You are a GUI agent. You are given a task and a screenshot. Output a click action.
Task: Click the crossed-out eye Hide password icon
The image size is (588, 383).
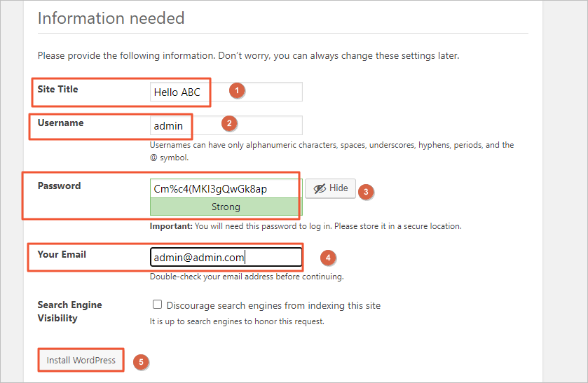point(320,188)
